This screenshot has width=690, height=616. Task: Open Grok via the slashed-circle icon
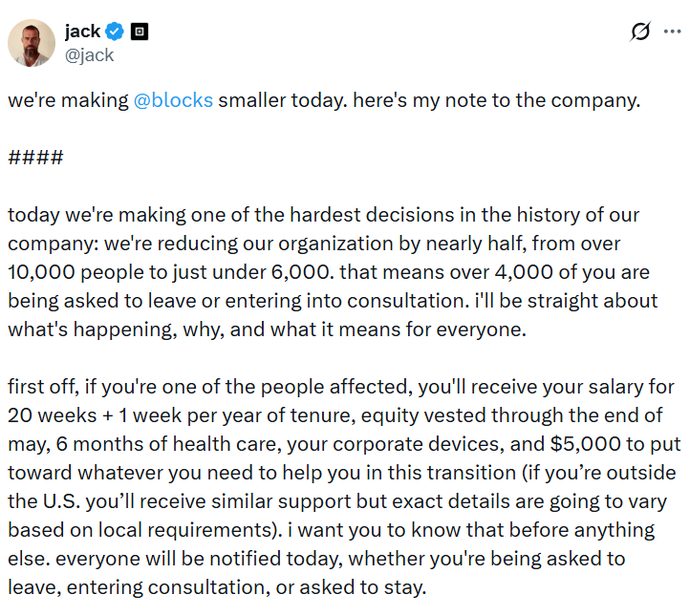(640, 32)
